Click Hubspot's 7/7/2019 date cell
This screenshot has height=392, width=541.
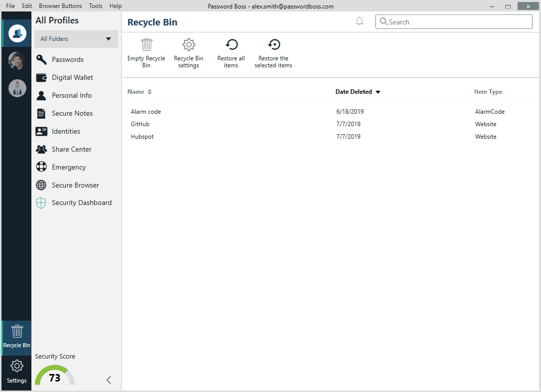click(348, 136)
